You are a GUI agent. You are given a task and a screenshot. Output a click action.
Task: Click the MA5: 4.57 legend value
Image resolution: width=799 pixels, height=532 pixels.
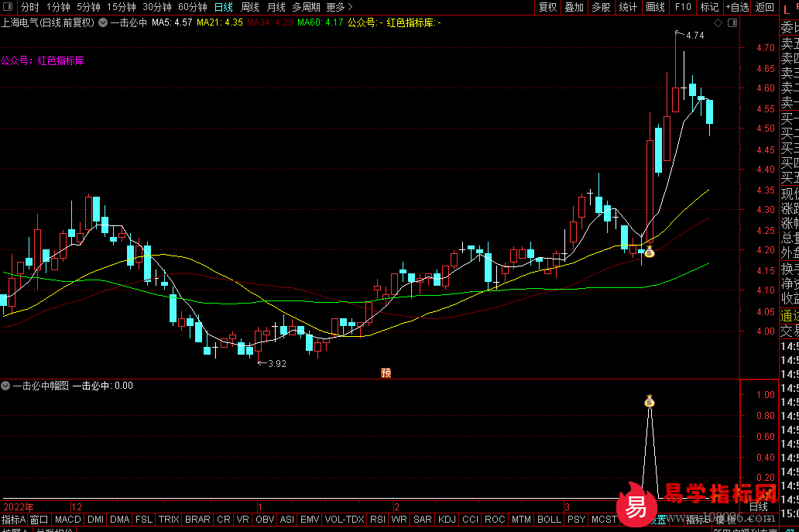click(x=172, y=23)
